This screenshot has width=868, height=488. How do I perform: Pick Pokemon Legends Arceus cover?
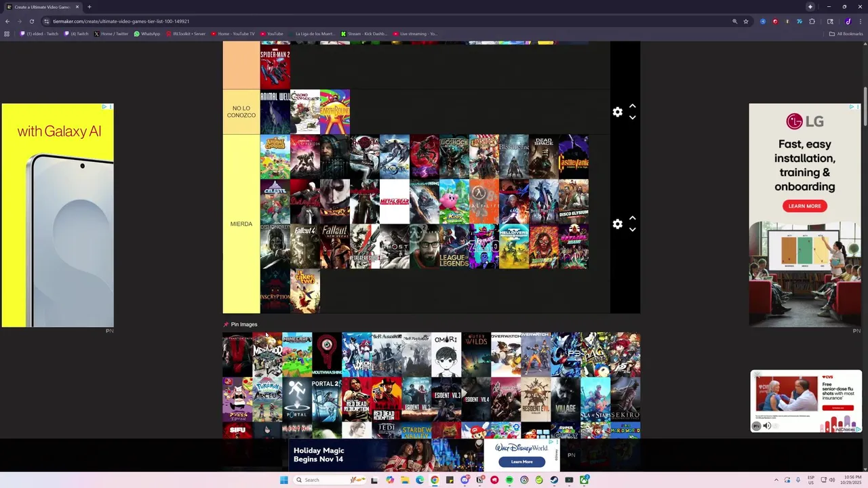[x=267, y=399]
